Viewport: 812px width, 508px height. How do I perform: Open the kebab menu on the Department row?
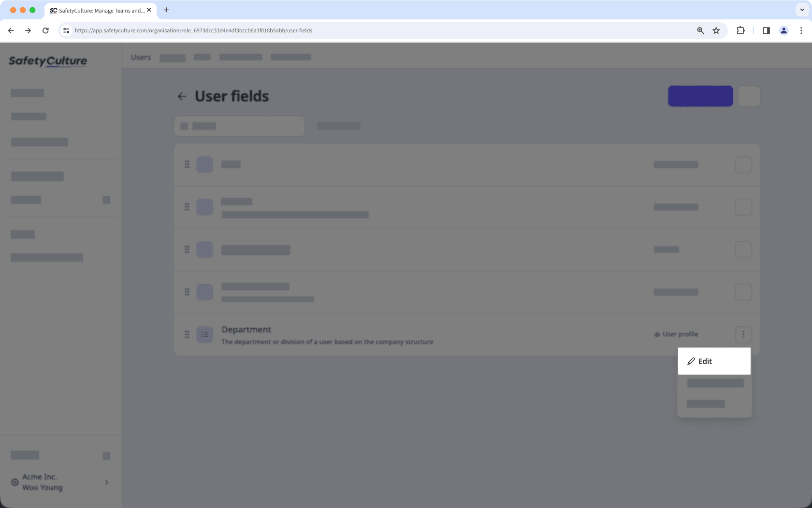click(x=743, y=334)
